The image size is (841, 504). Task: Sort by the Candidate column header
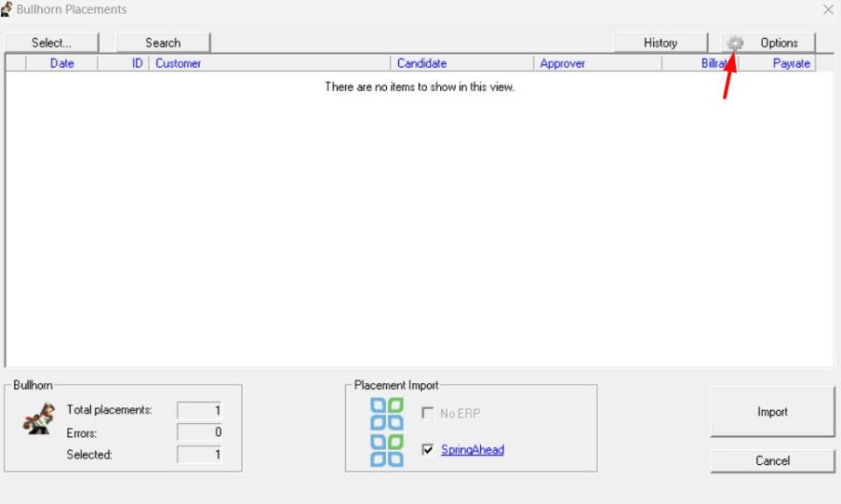[421, 63]
